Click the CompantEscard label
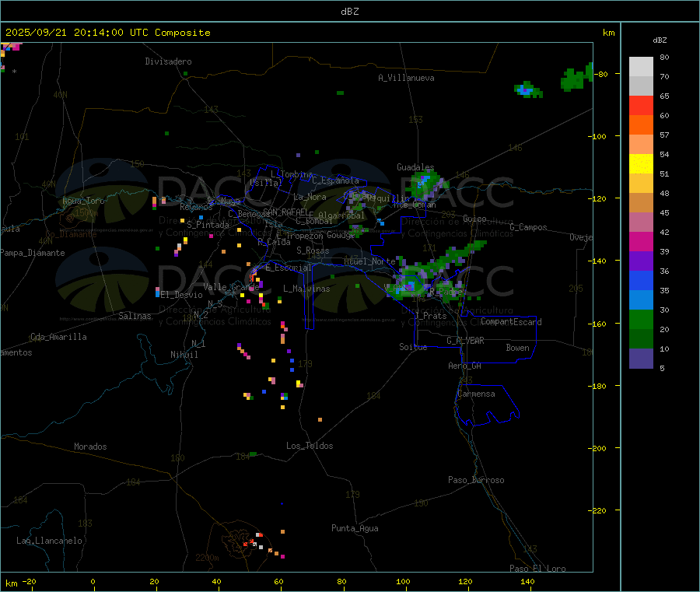This screenshot has height=592, width=700. click(x=511, y=321)
